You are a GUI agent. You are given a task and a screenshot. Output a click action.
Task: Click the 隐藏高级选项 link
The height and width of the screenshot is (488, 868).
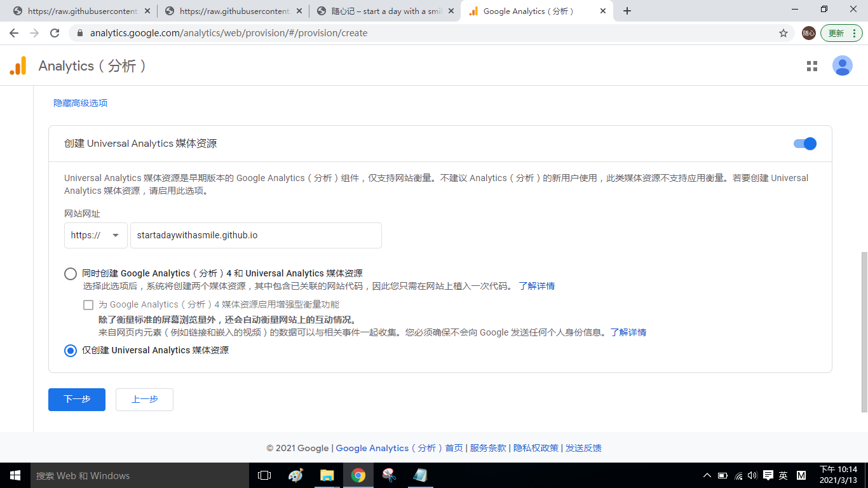[80, 102]
